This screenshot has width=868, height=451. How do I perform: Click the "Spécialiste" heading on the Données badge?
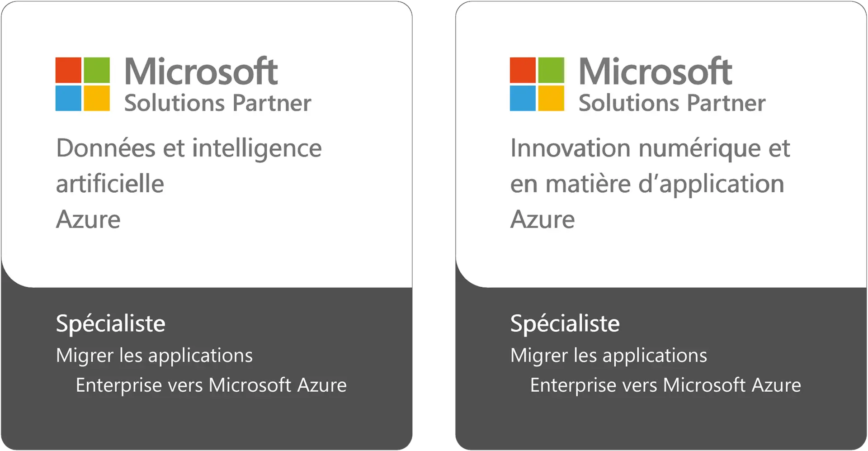click(111, 324)
